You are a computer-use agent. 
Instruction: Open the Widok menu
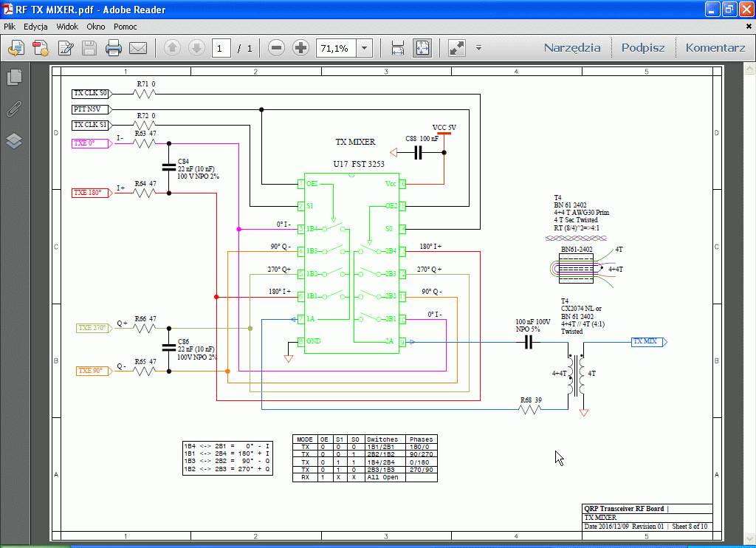67,27
